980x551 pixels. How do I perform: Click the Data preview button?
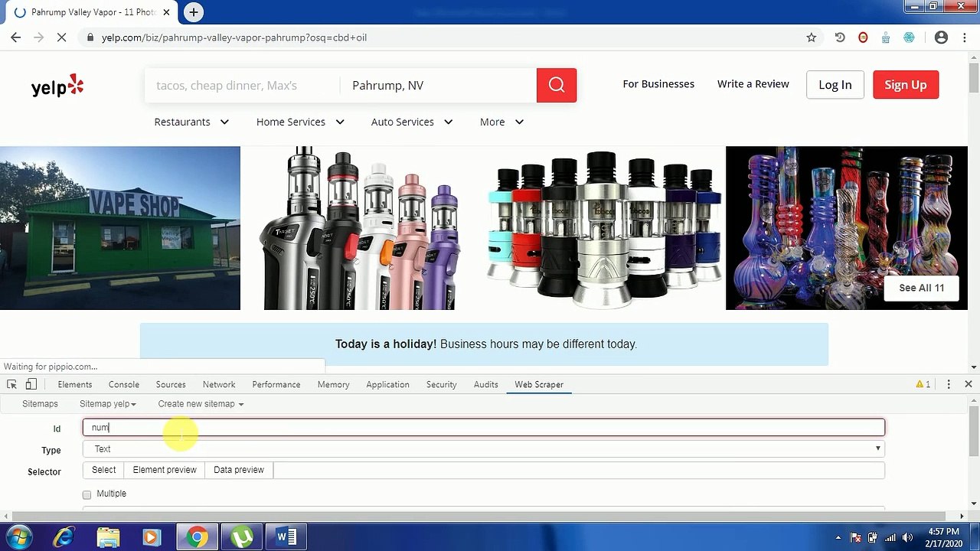point(239,470)
